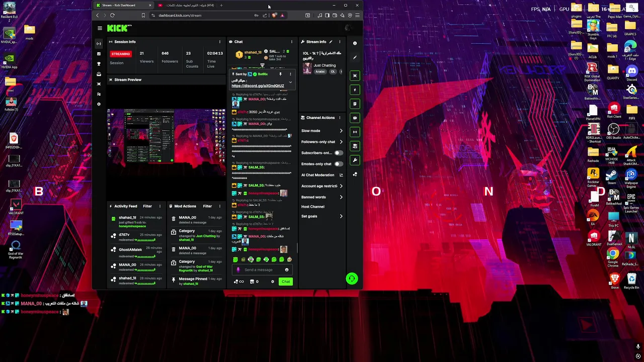The image size is (644, 362).
Task: Reload the Kick dashboard page
Action: pos(112,15)
